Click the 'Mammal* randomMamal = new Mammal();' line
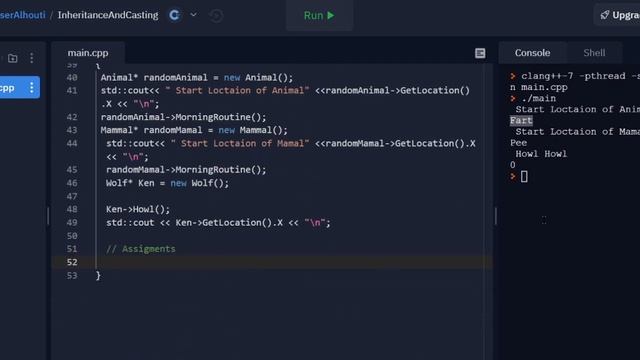 [194, 130]
